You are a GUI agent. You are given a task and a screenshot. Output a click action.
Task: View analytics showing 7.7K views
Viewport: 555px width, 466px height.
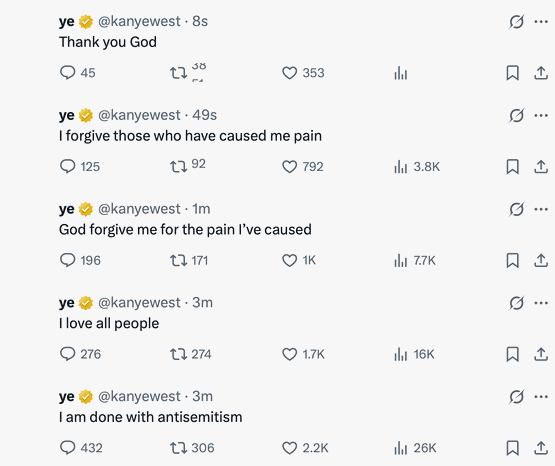pyautogui.click(x=415, y=260)
